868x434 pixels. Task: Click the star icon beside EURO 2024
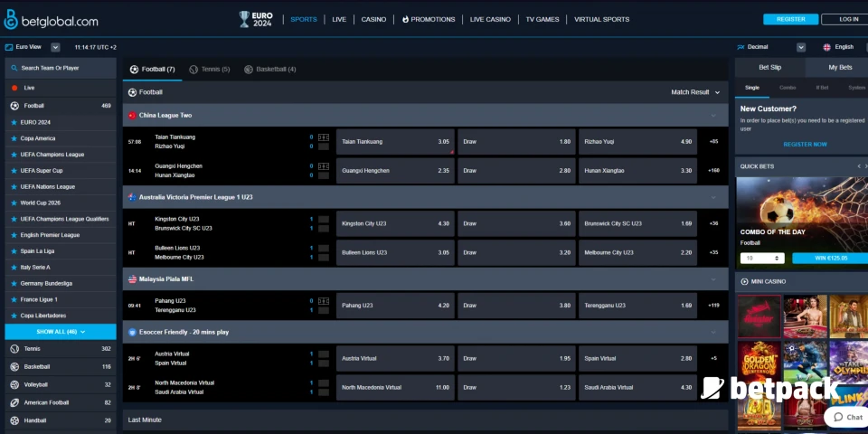pos(14,122)
